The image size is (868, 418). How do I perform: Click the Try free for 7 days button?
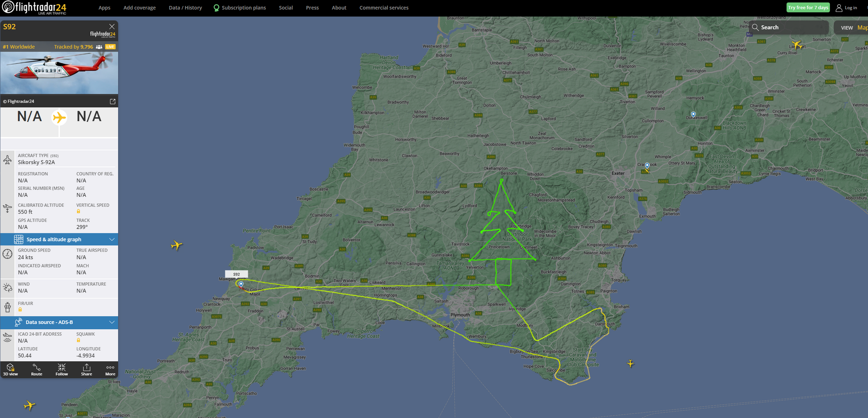tap(808, 8)
